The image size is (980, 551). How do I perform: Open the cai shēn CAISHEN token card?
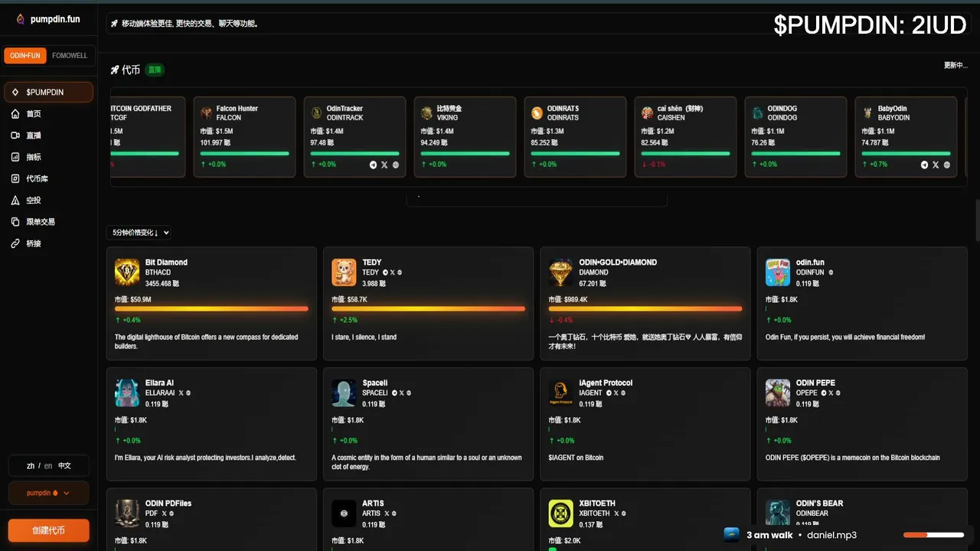(685, 137)
